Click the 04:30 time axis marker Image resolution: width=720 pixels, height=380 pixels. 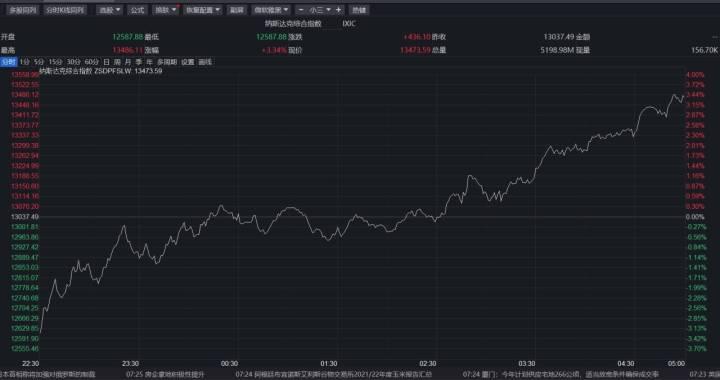[x=626, y=363]
